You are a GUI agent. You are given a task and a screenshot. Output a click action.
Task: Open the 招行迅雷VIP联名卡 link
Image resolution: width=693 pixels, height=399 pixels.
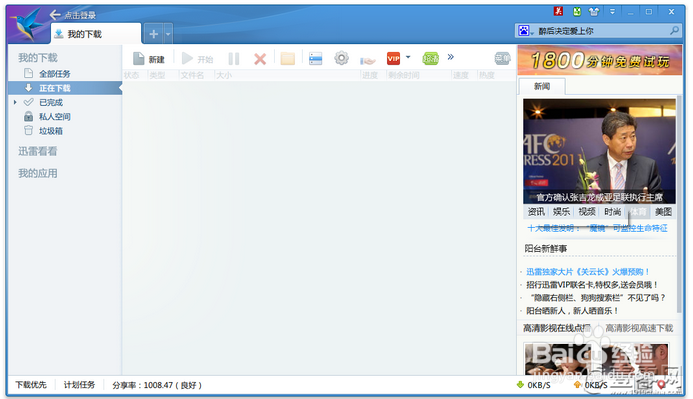click(592, 285)
